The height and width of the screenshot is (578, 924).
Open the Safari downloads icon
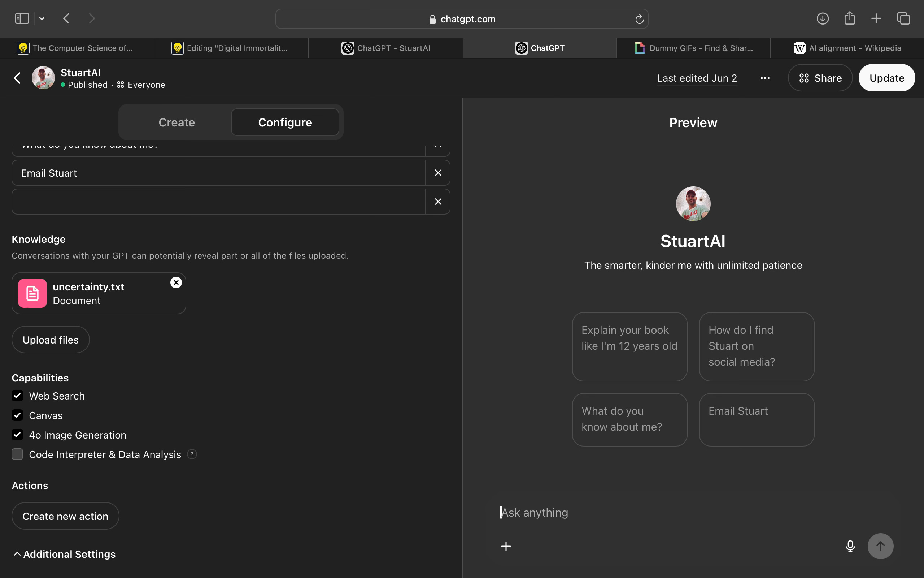tap(823, 18)
